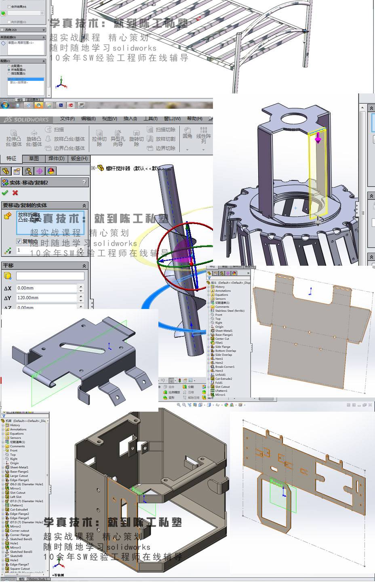Collapse the 要移动/复制的实体 section
The width and height of the screenshot is (375, 588).
pyautogui.click(x=84, y=205)
